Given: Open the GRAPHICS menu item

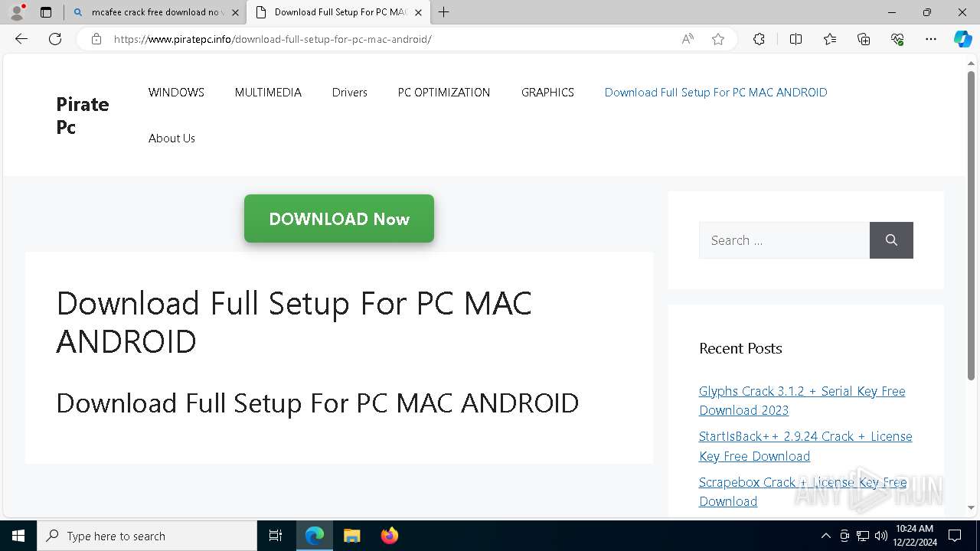Looking at the screenshot, I should (547, 92).
